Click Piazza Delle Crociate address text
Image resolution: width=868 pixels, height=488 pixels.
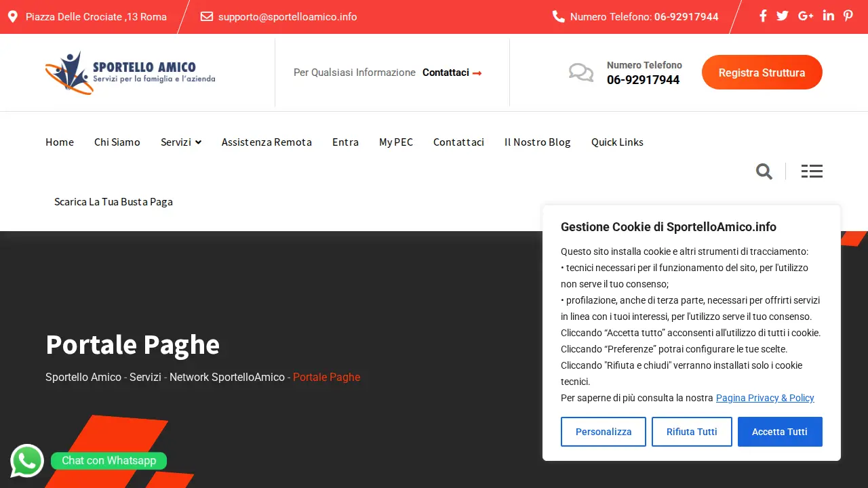pyautogui.click(x=96, y=17)
